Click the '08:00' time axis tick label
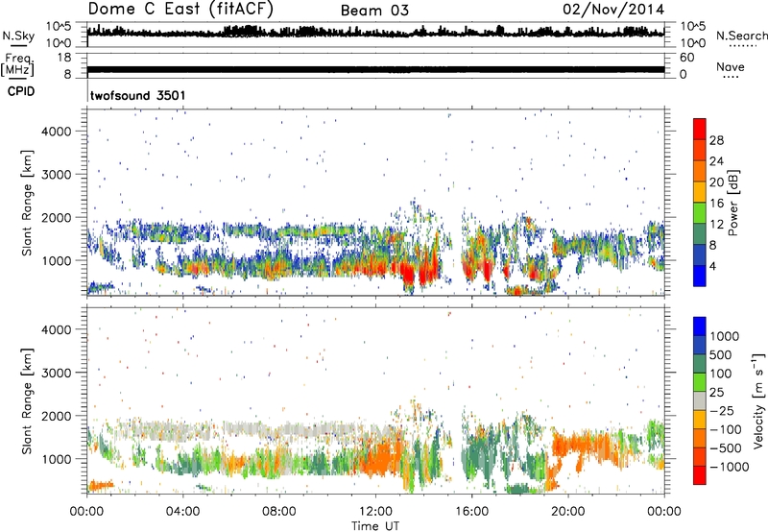768x532 pixels. click(x=278, y=512)
